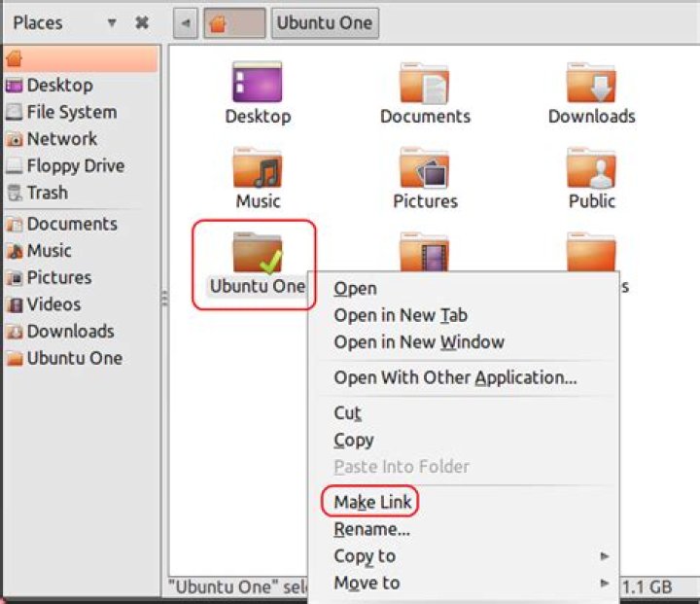The width and height of the screenshot is (700, 604).
Task: Choose Open in New Window
Action: [x=464, y=341]
